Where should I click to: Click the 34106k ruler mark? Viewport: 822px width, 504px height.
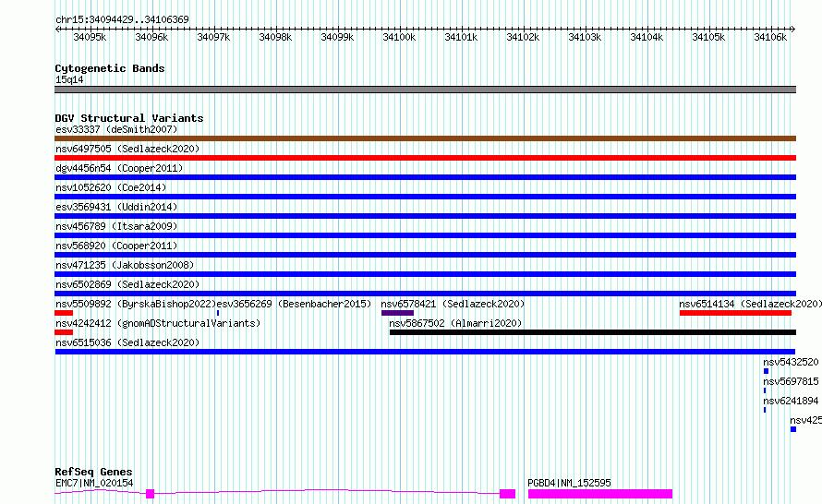point(770,37)
